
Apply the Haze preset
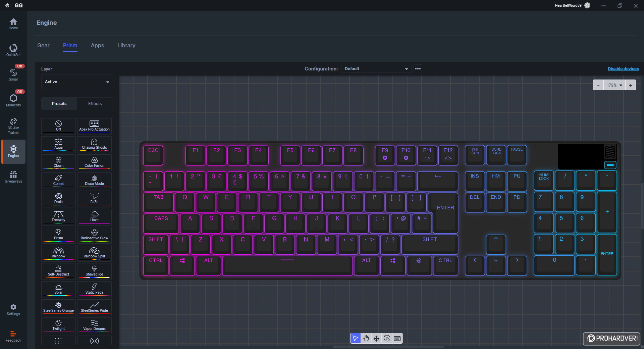pyautogui.click(x=94, y=217)
